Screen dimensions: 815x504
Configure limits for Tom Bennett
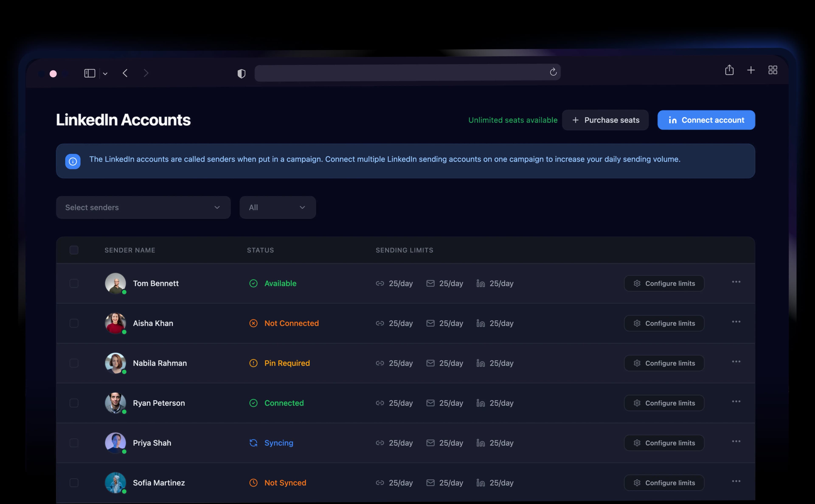coord(664,283)
